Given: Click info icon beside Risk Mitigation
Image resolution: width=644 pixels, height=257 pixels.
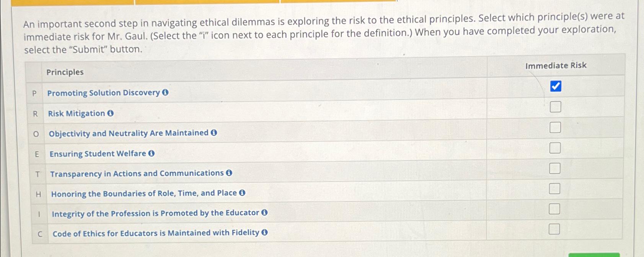Looking at the screenshot, I should tap(111, 113).
